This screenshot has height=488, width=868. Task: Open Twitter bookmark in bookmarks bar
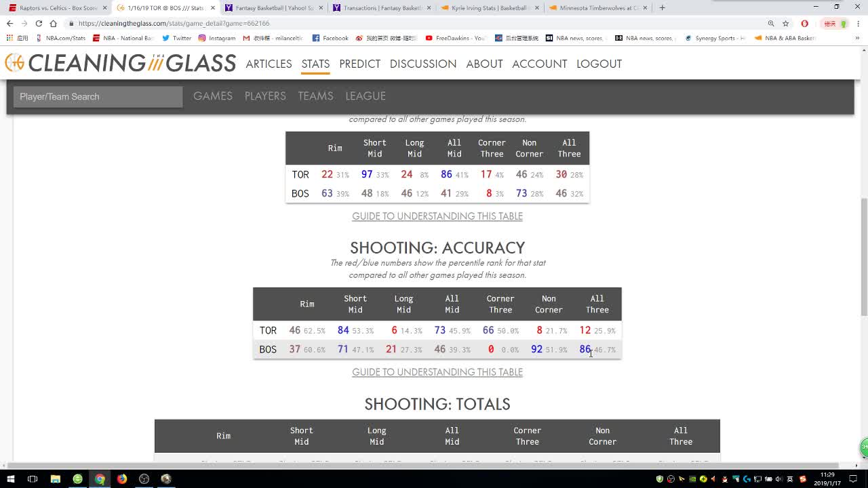tap(176, 38)
